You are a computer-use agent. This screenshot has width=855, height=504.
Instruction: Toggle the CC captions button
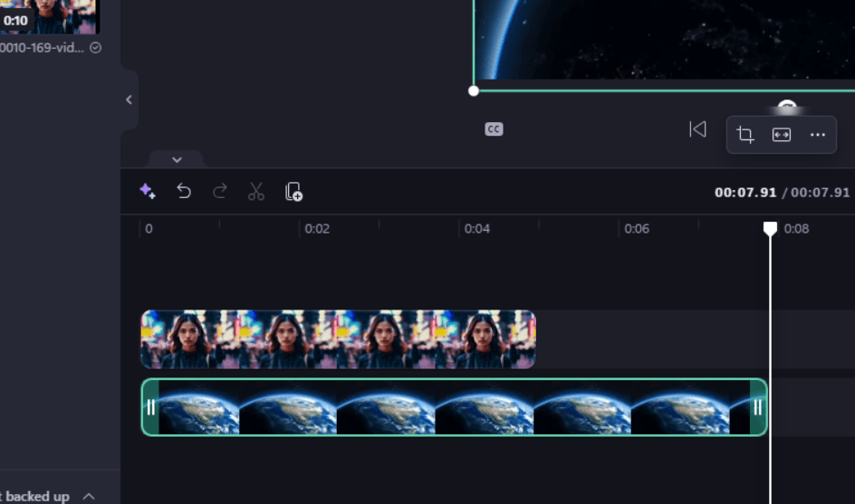click(x=494, y=129)
